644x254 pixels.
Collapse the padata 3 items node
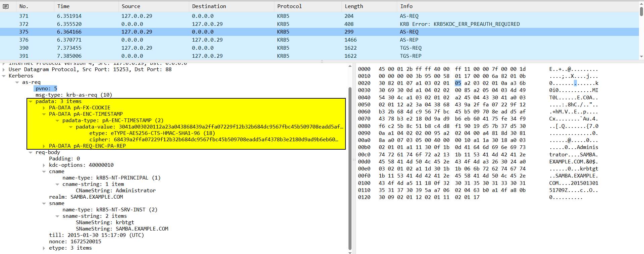31,101
